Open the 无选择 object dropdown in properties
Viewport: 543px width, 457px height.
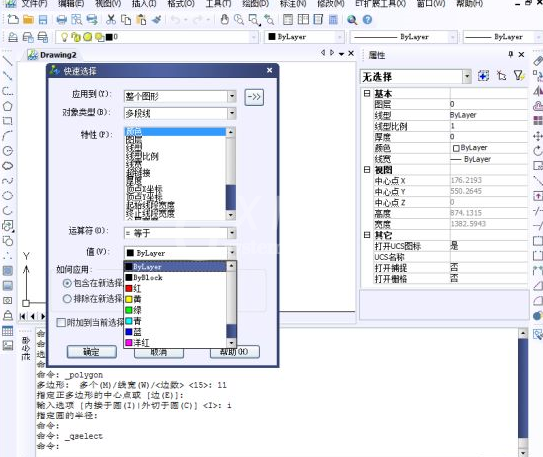[x=467, y=77]
